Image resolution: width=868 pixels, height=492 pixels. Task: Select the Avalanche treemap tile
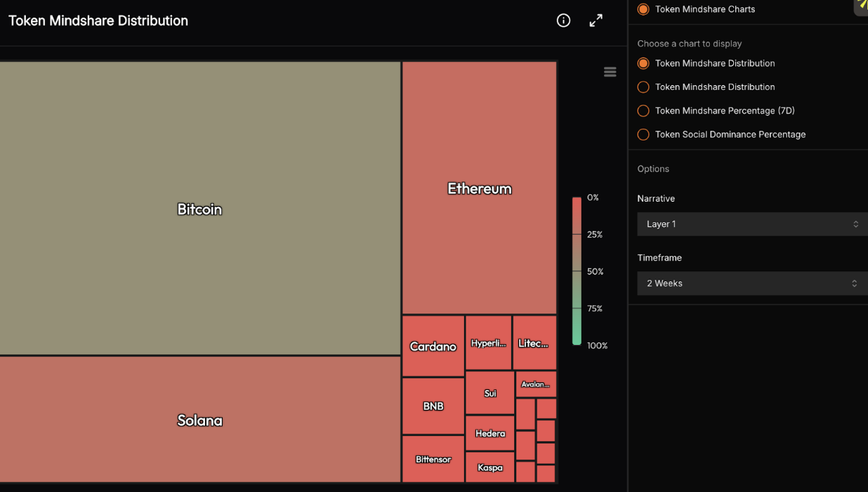click(x=536, y=384)
